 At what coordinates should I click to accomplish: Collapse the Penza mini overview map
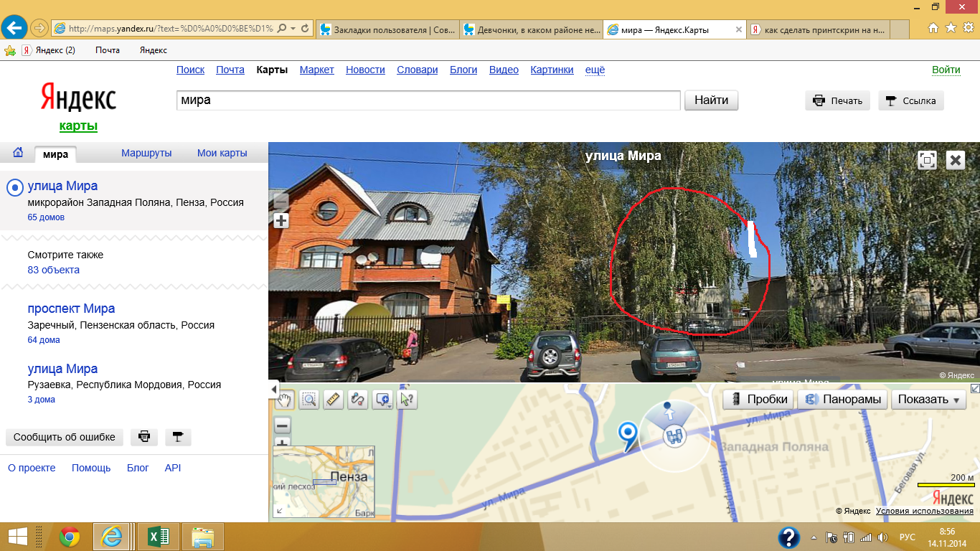point(279,511)
